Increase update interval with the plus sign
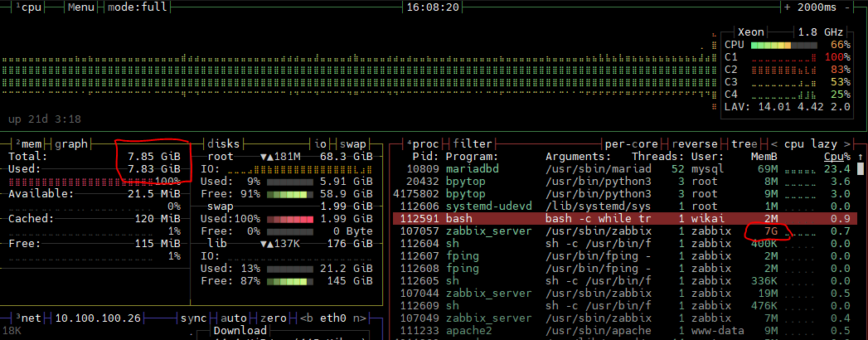 788,7
